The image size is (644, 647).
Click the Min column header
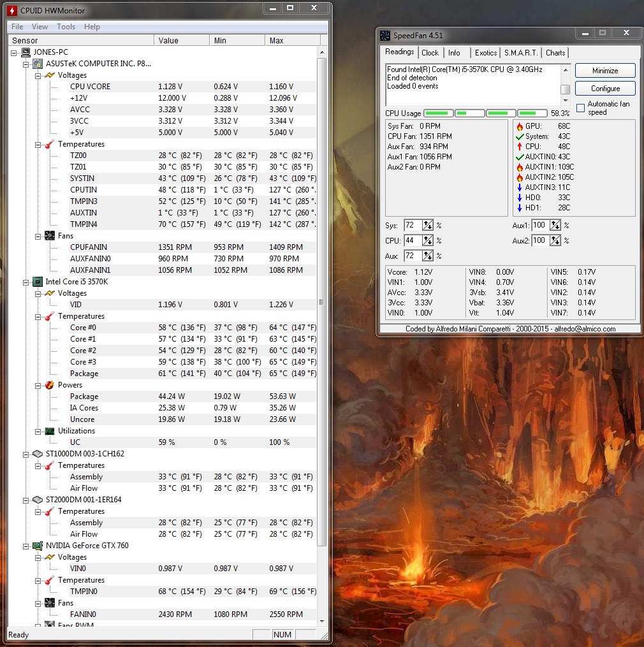pyautogui.click(x=237, y=40)
